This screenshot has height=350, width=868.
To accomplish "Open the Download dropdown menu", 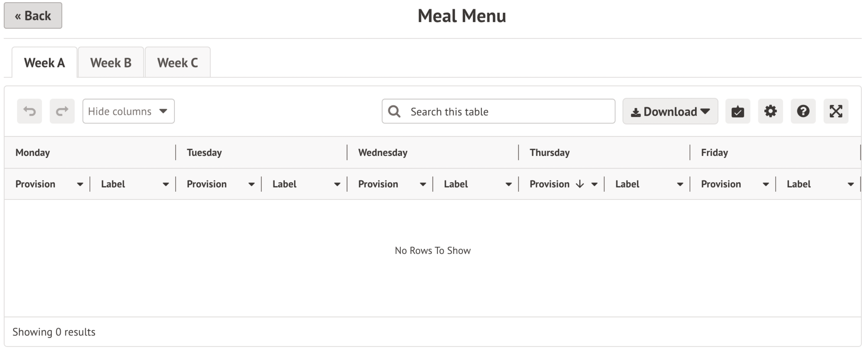I will (x=670, y=112).
